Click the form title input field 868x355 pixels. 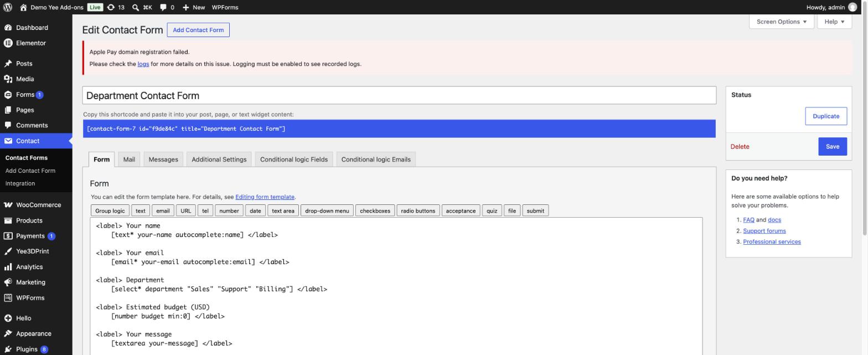[x=399, y=95]
